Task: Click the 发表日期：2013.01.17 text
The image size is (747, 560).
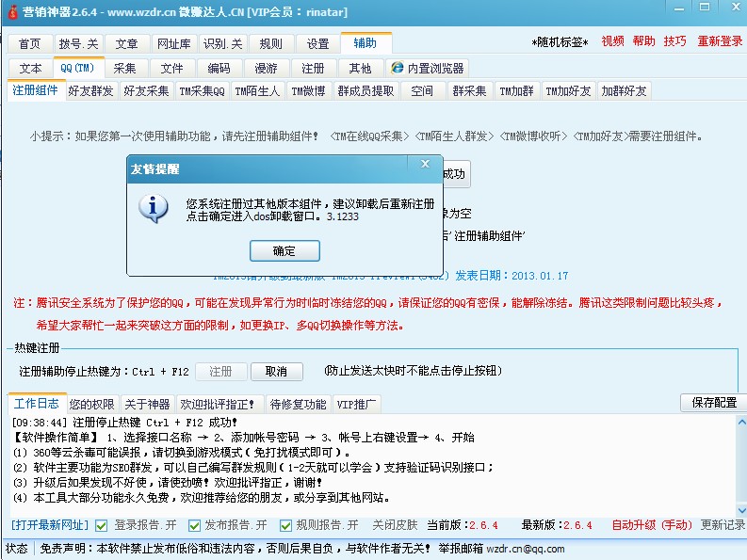Action: point(512,276)
